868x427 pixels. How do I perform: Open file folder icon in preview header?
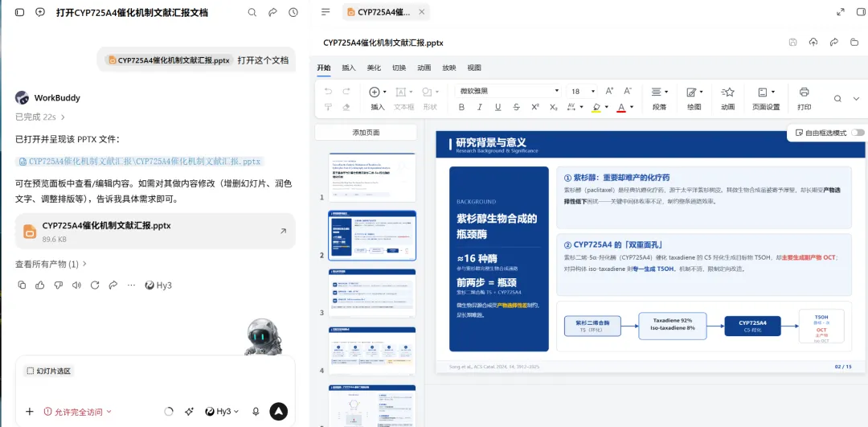pos(854,42)
